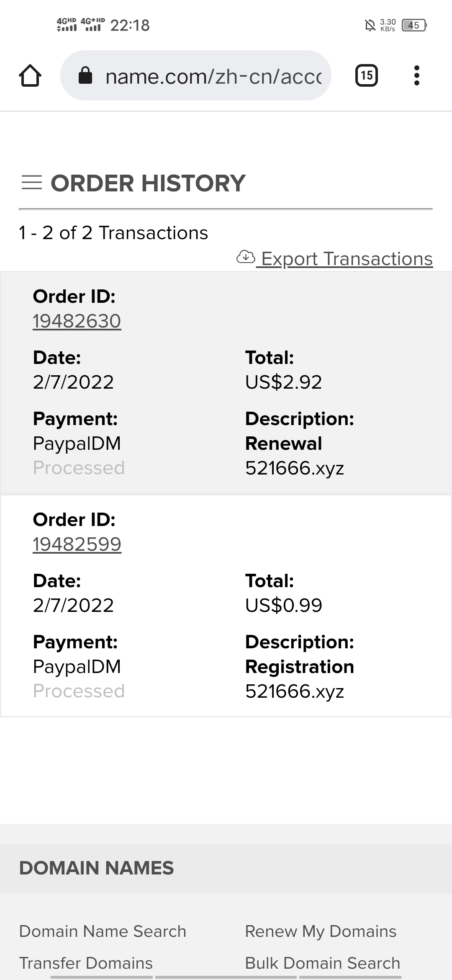This screenshot has height=980, width=452.
Task: Tap the name.com address bar
Action: point(196,75)
